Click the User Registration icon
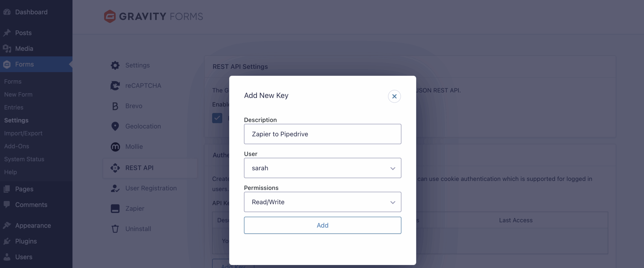The width and height of the screenshot is (644, 268). 115,188
